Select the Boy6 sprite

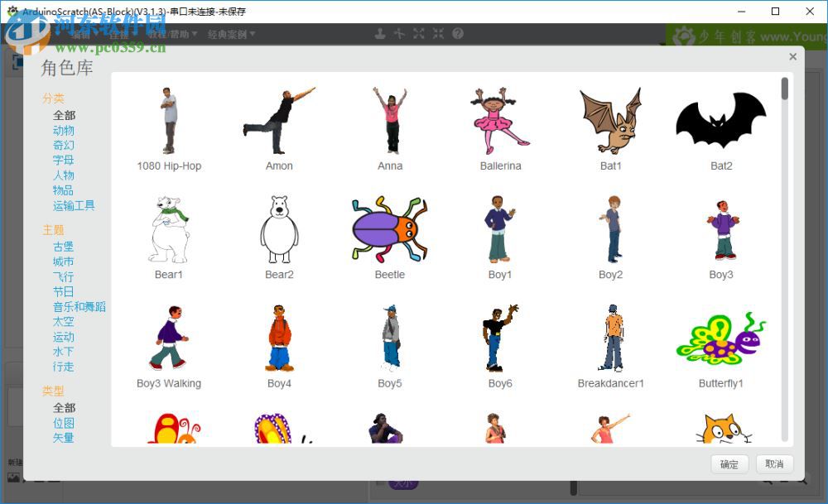pos(500,346)
